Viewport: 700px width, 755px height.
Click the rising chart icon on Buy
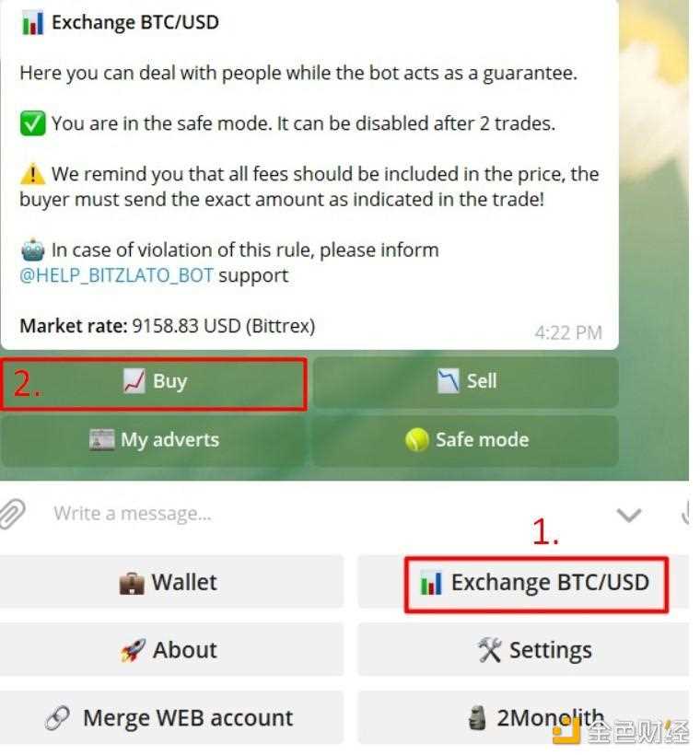coord(134,381)
